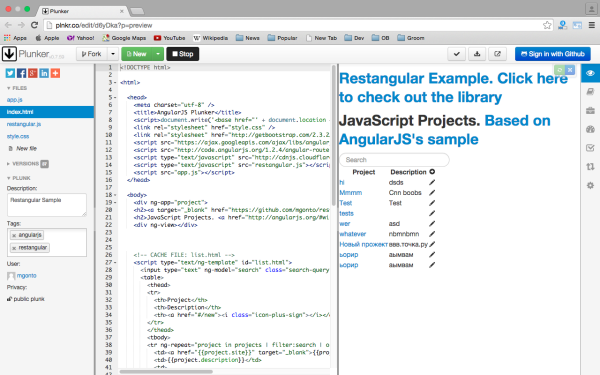This screenshot has width=600, height=375.
Task: Click the green New button
Action: (x=137, y=54)
